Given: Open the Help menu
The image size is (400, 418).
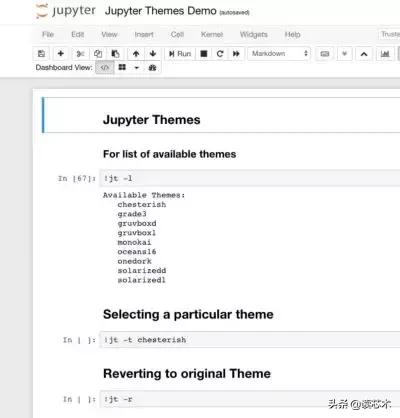Looking at the screenshot, I should click(292, 35).
